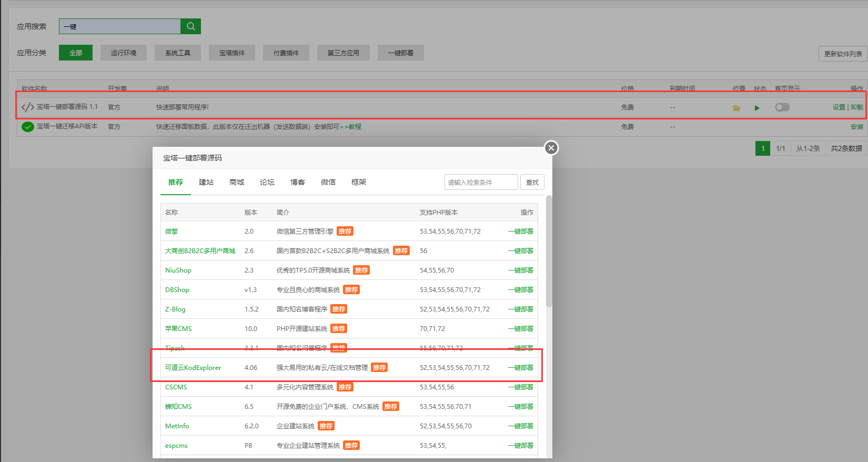The width and height of the screenshot is (868, 462).
Task: Open the DBShop name link
Action: 177,290
